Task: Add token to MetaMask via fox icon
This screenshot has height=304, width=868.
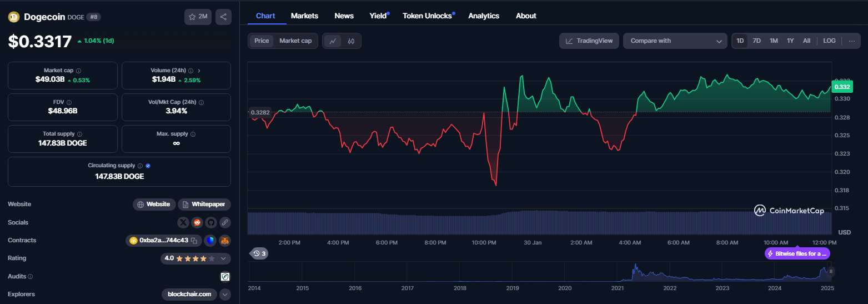Action: pyautogui.click(x=224, y=241)
